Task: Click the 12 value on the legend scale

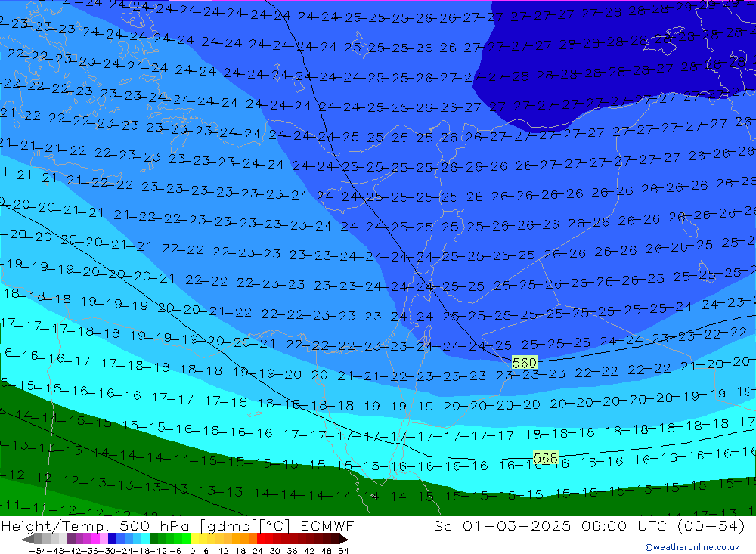Action: (224, 551)
